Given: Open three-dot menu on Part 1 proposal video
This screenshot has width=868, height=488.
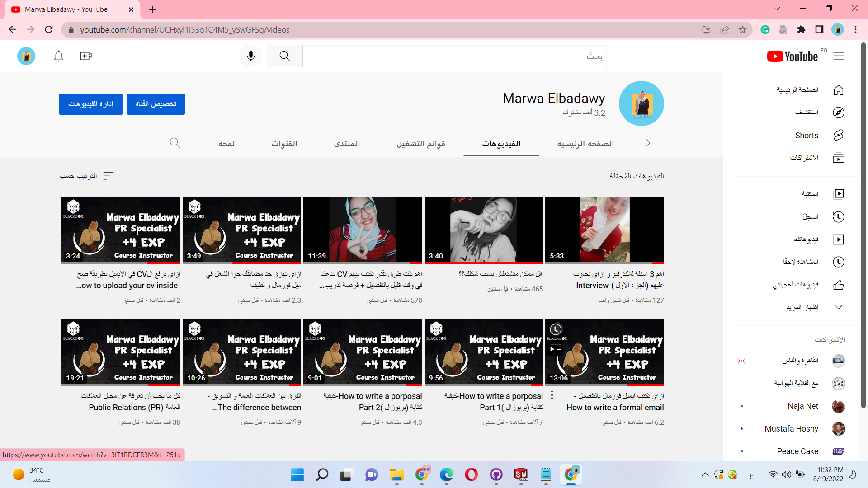Looking at the screenshot, I should 552,395.
